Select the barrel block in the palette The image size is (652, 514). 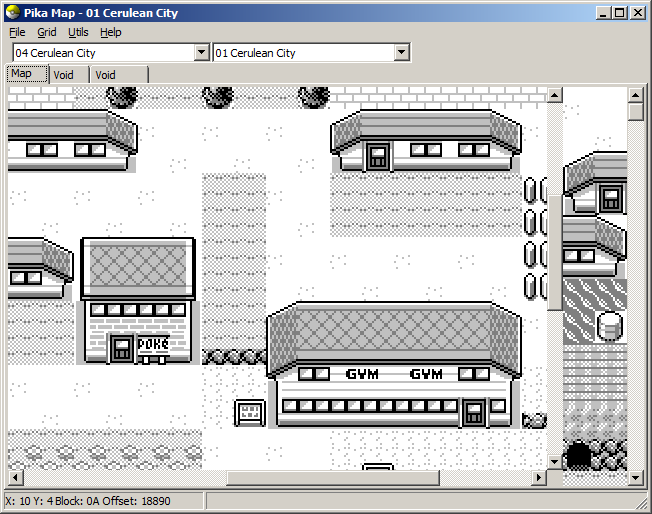(x=610, y=326)
